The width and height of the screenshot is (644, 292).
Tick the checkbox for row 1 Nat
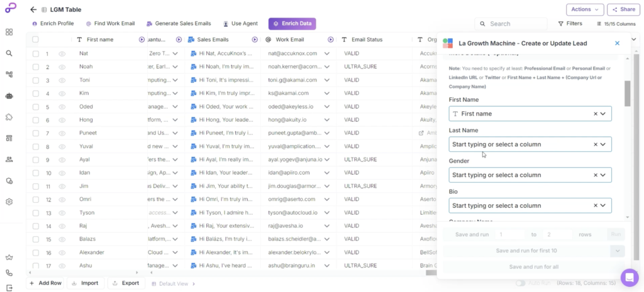(36, 53)
